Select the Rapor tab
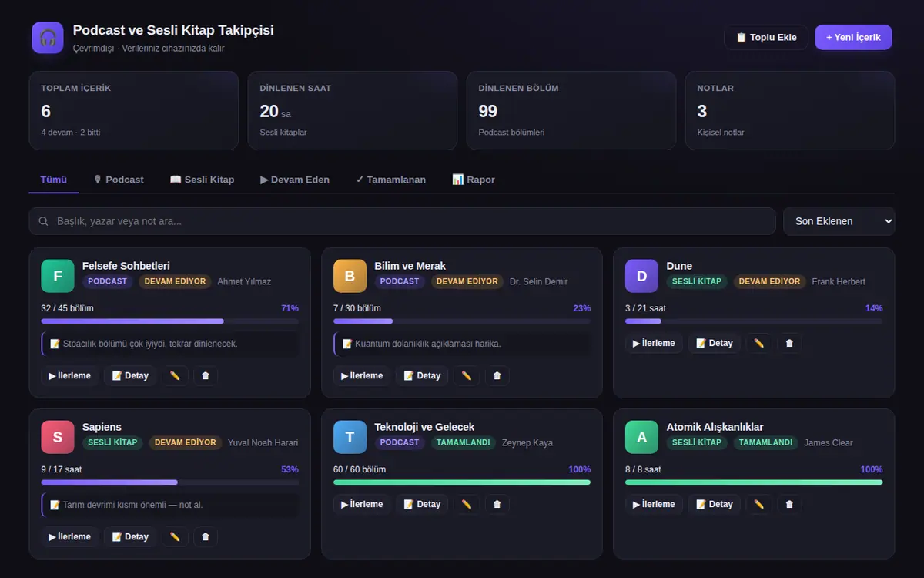This screenshot has height=578, width=924. coord(474,180)
